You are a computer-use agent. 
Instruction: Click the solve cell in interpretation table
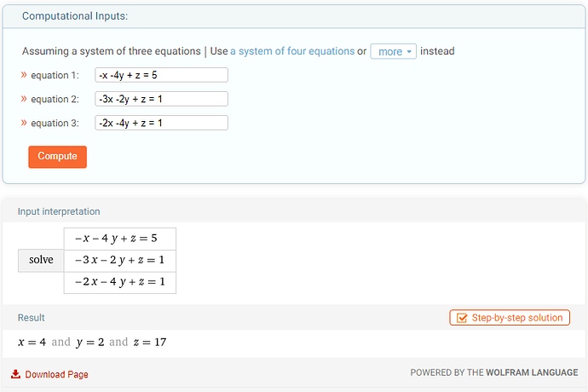(41, 260)
